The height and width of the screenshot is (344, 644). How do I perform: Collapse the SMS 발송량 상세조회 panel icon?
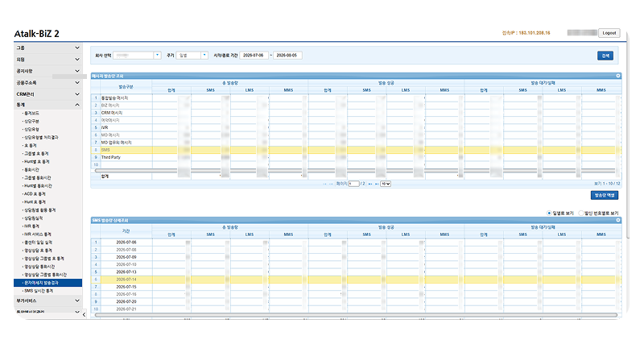point(617,220)
